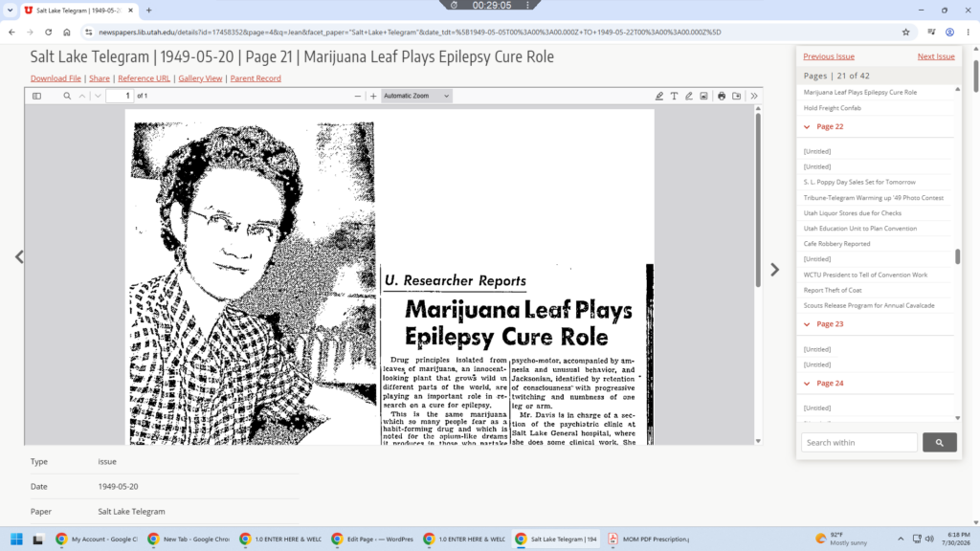The height and width of the screenshot is (551, 980).
Task: Open Utah Education Unit to Plan Convention
Action: point(860,229)
